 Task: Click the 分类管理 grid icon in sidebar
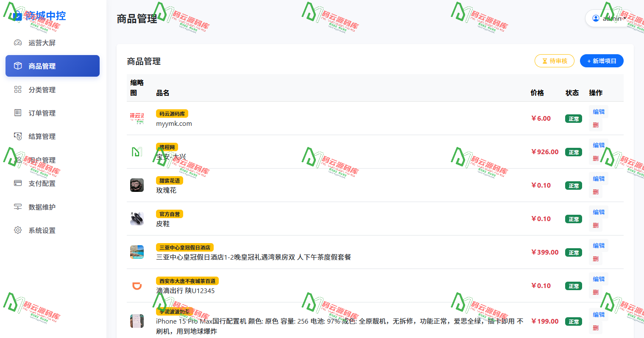pos(17,89)
